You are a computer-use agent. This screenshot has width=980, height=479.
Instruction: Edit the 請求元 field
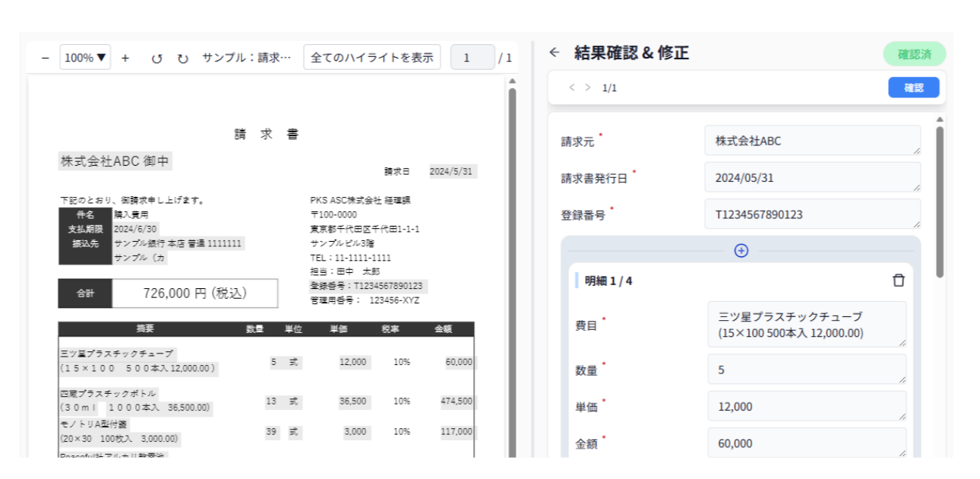(x=811, y=141)
